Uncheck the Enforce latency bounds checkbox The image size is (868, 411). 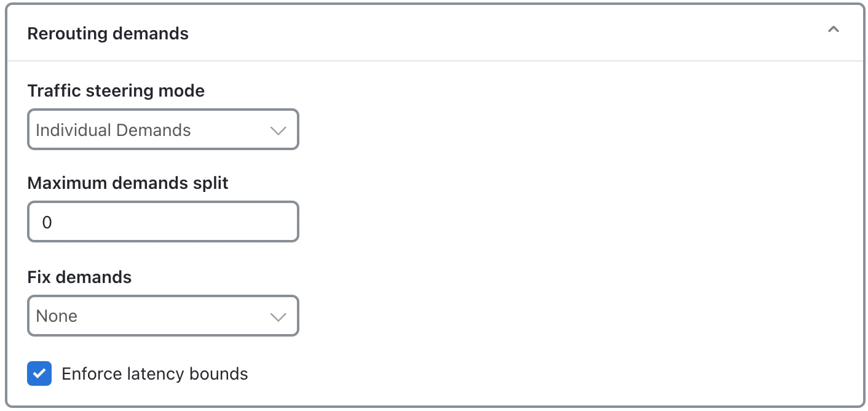(x=39, y=373)
